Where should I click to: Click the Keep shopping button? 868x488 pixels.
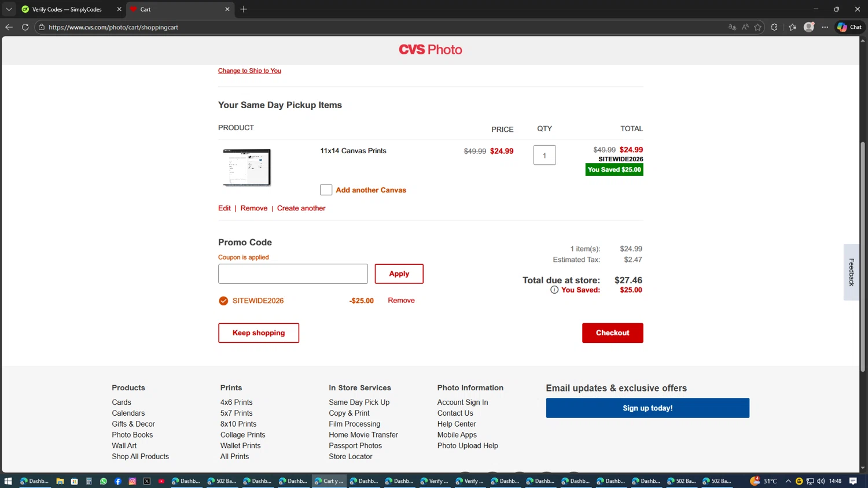259,333
